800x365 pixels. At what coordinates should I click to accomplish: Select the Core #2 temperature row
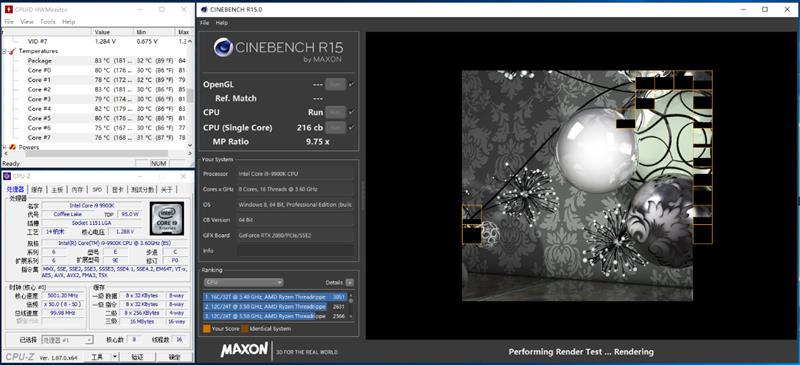coord(94,89)
